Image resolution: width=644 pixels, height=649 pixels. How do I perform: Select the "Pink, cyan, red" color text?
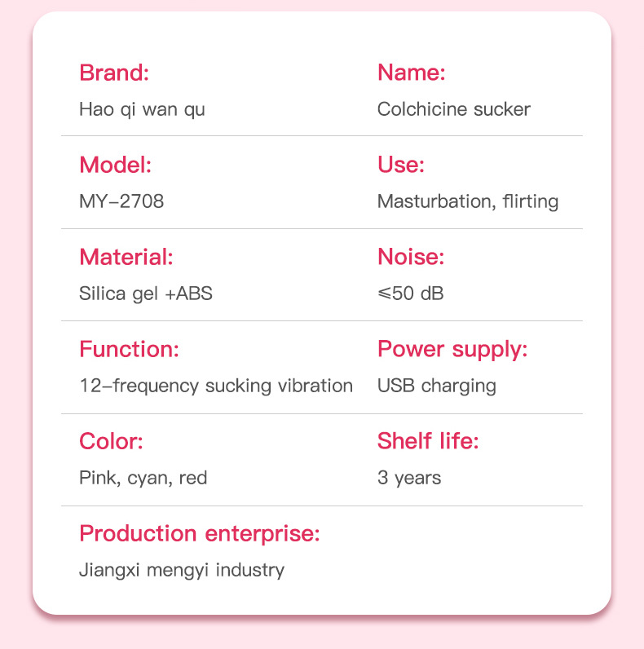tap(143, 478)
